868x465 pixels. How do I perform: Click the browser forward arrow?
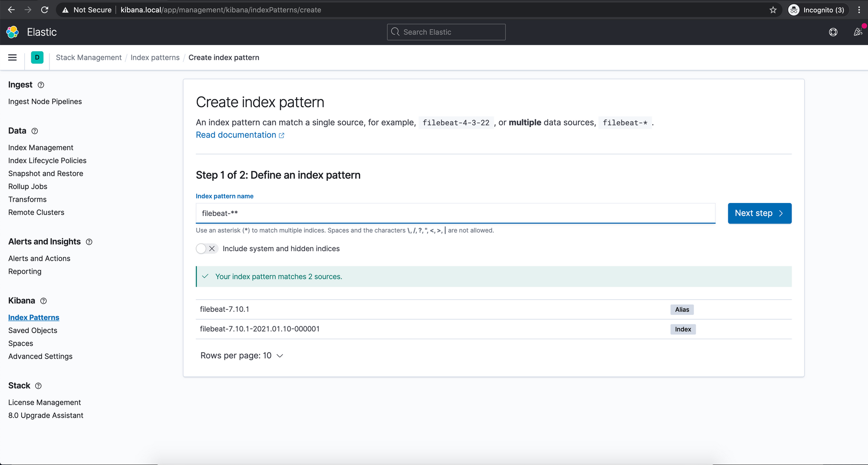click(28, 10)
